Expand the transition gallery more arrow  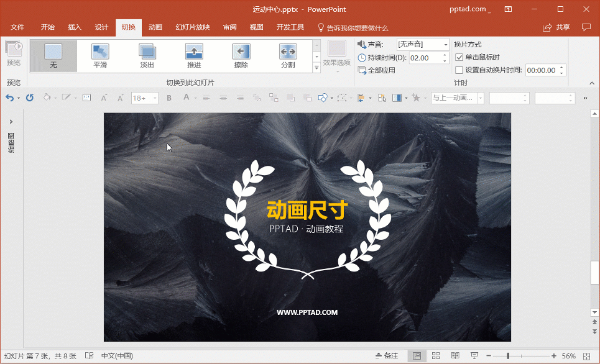pyautogui.click(x=316, y=66)
